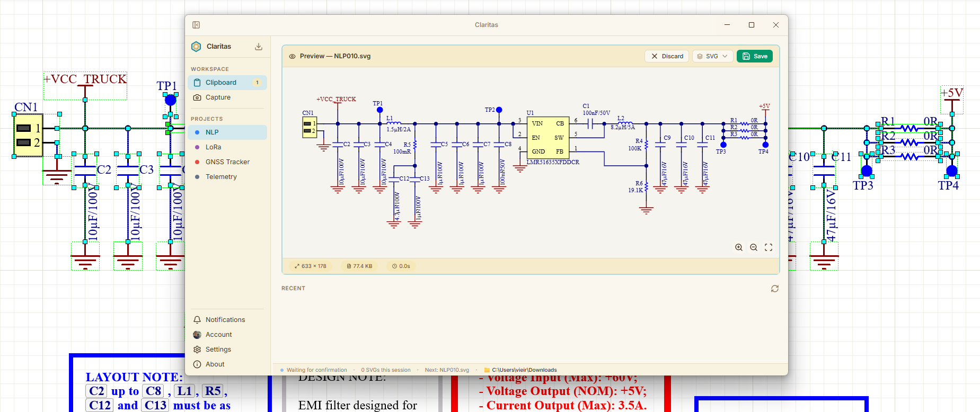Discard the current preview
Screen dimensions: 980x412
667,56
